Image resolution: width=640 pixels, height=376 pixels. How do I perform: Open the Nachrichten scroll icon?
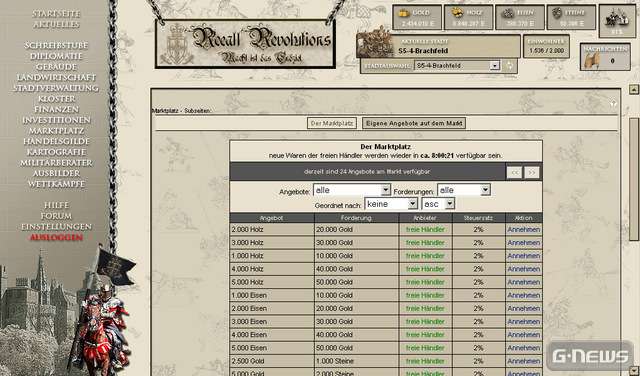pyautogui.click(x=592, y=60)
